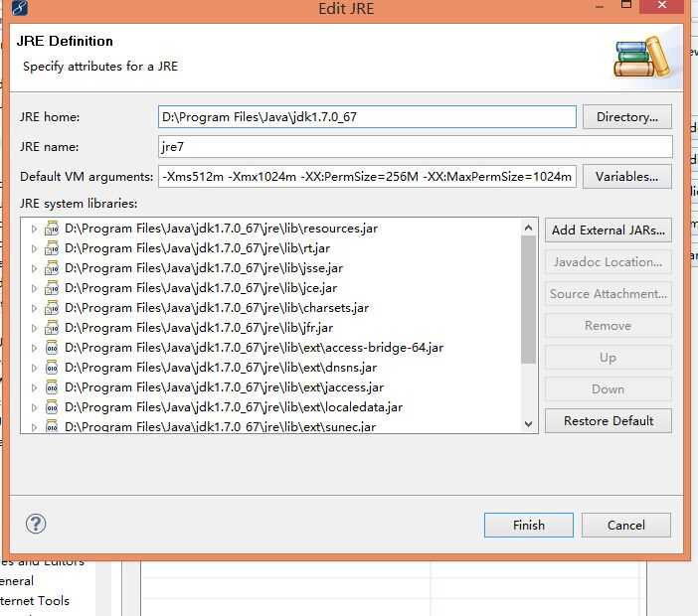Open the Variables... button
This screenshot has width=698, height=616.
pyautogui.click(x=627, y=177)
